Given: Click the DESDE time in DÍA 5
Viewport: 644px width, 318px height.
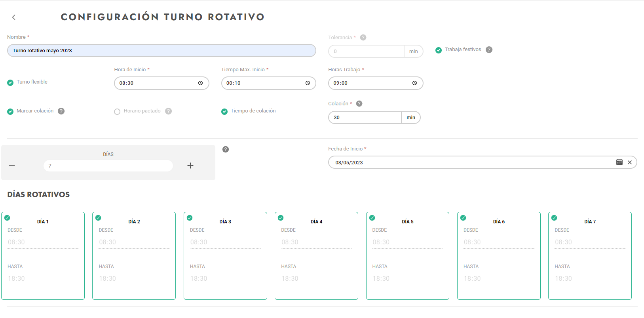Looking at the screenshot, I should pos(407,242).
